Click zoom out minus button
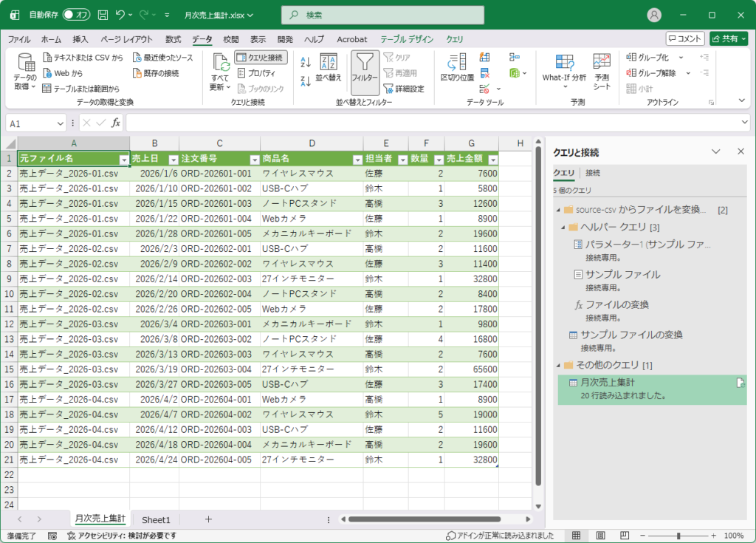Screen dimensions: 756x543 click(x=642, y=536)
